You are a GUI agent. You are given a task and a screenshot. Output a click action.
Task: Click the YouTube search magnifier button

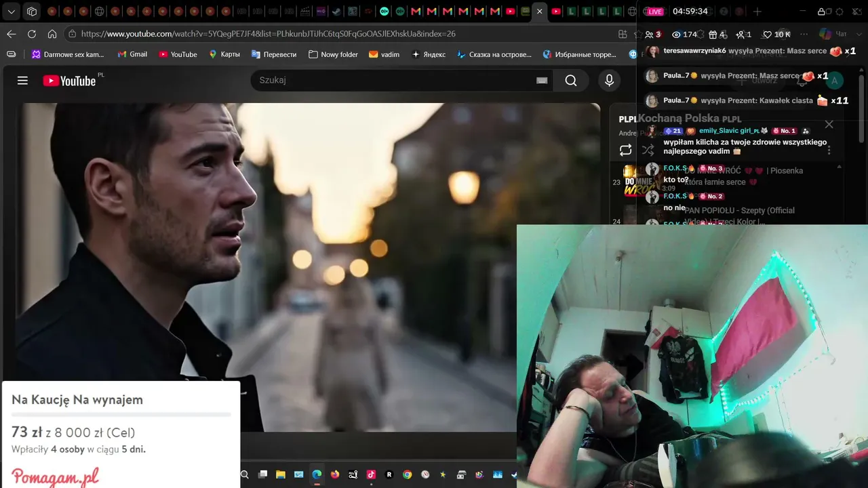(571, 81)
